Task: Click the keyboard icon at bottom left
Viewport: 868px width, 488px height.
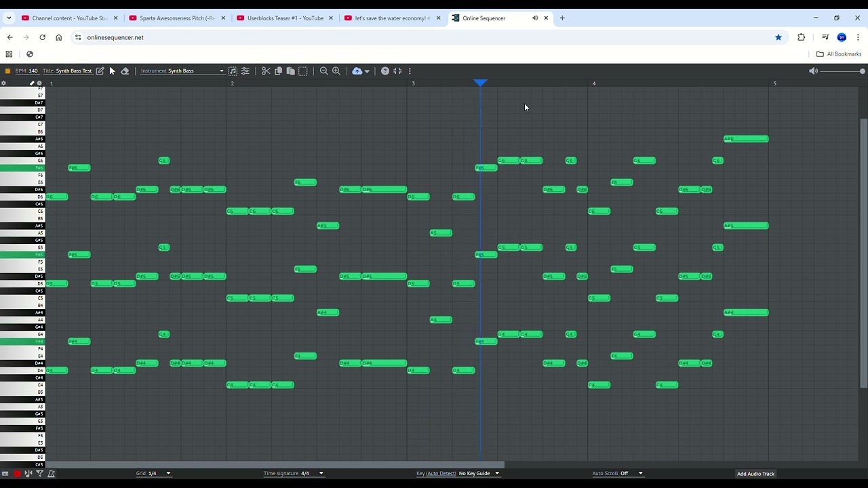Action: point(5,473)
